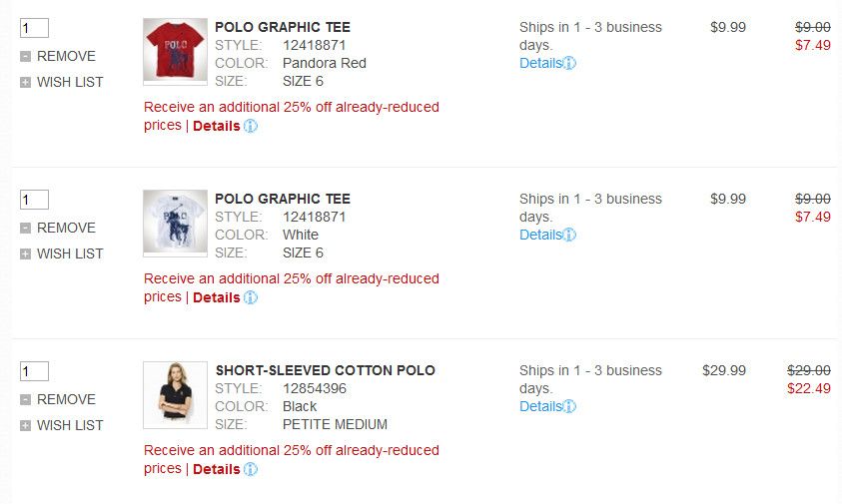The width and height of the screenshot is (842, 504).
Task: Click the minus icon beside Pandora Red tee's Remove
Action: [25, 57]
